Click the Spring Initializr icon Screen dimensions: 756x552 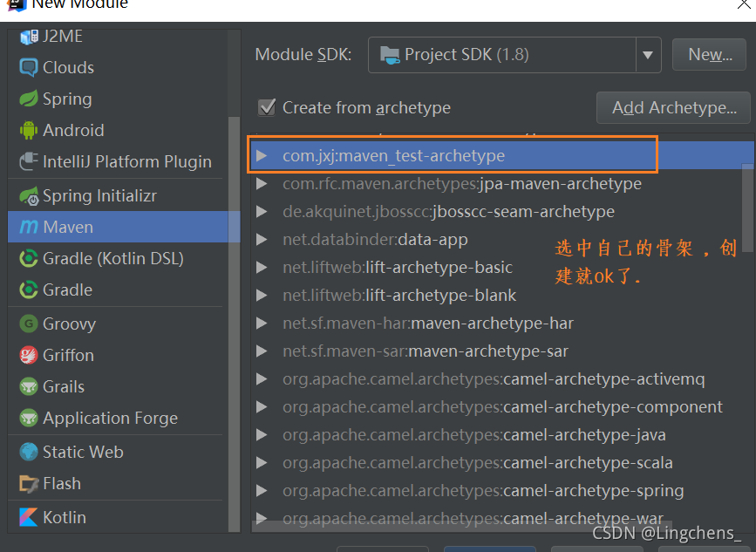[29, 195]
